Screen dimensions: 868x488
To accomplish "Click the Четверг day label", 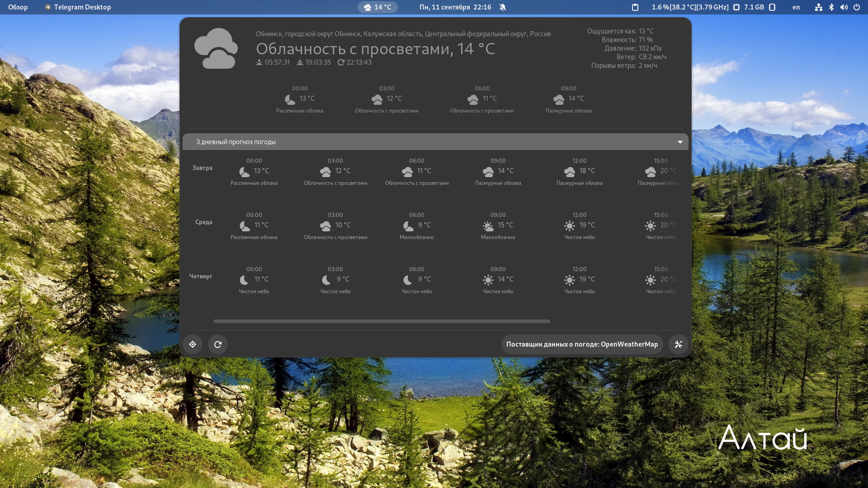I will (x=201, y=276).
